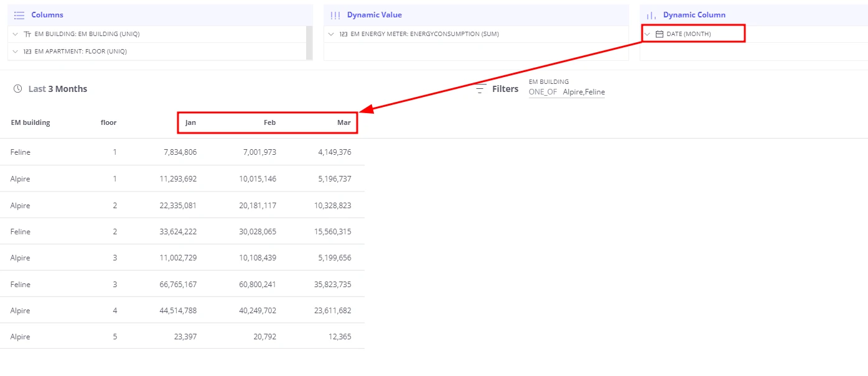Select EM ENERGY METER: ENERGYCONSUMPTION (SUM) field
Image resolution: width=868 pixels, height=376 pixels.
[424, 34]
